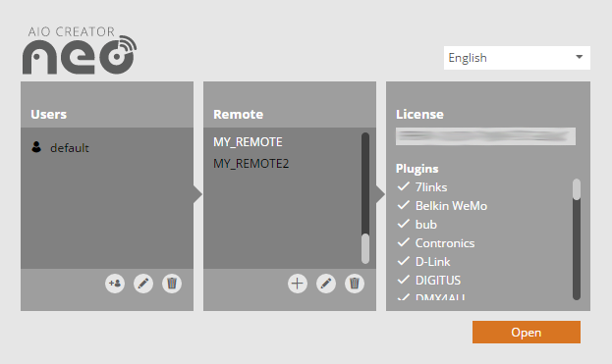
Task: Click the Open button
Action: point(527,332)
